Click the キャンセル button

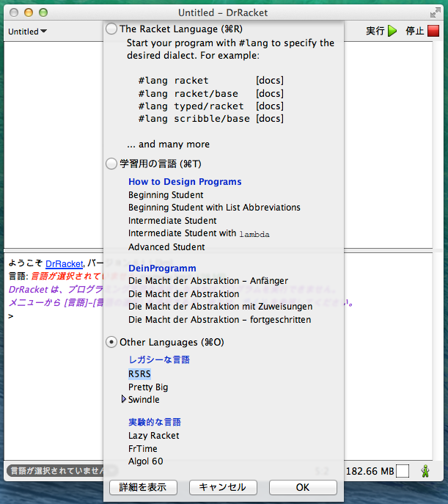pos(223,487)
